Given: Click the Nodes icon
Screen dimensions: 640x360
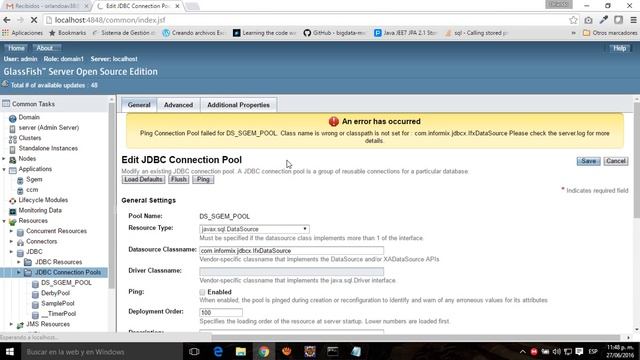Looking at the screenshot, I should coord(13,159).
